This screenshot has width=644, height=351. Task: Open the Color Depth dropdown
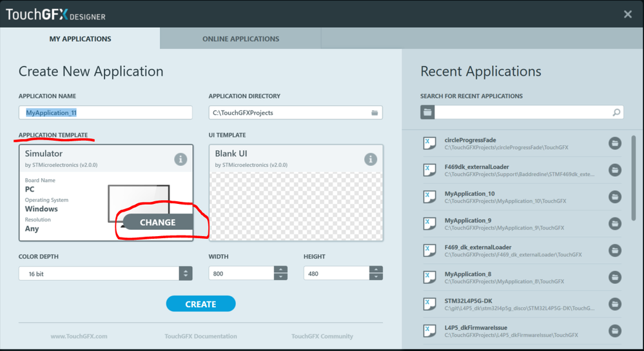point(186,274)
